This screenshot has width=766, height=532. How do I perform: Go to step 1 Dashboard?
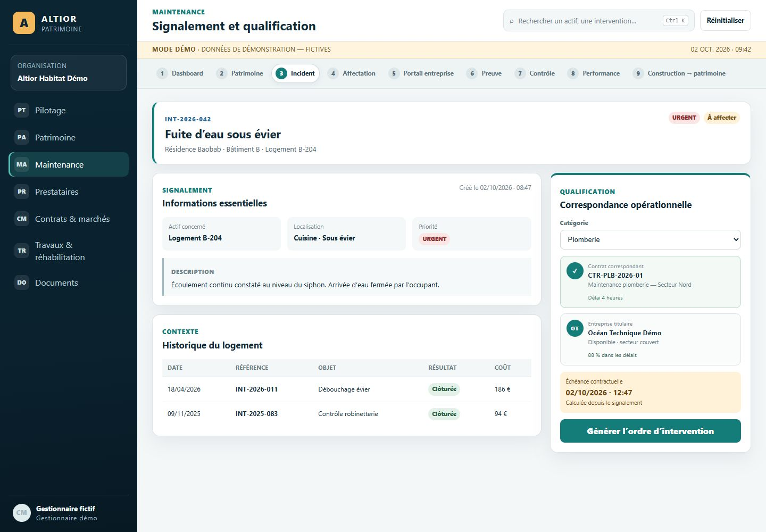click(181, 73)
